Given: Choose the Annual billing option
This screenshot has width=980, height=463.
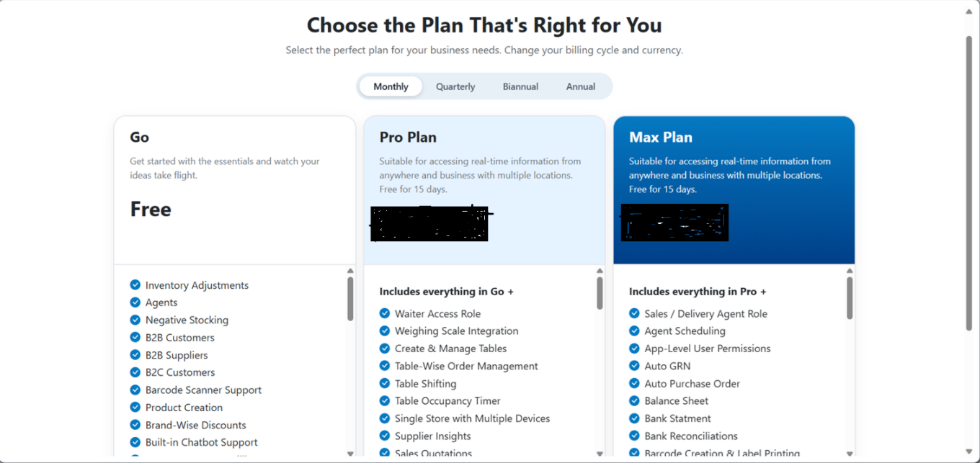Looking at the screenshot, I should click(x=580, y=86).
